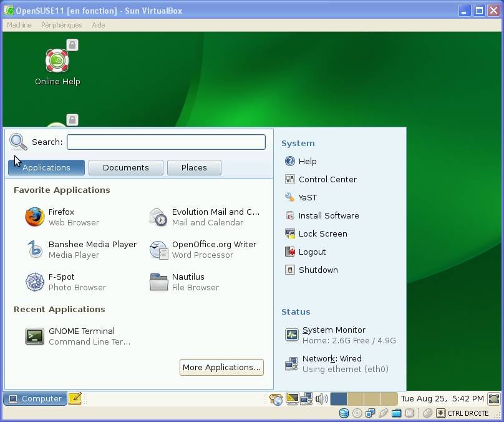
Task: Select the first active workspace in switcher
Action: click(339, 399)
